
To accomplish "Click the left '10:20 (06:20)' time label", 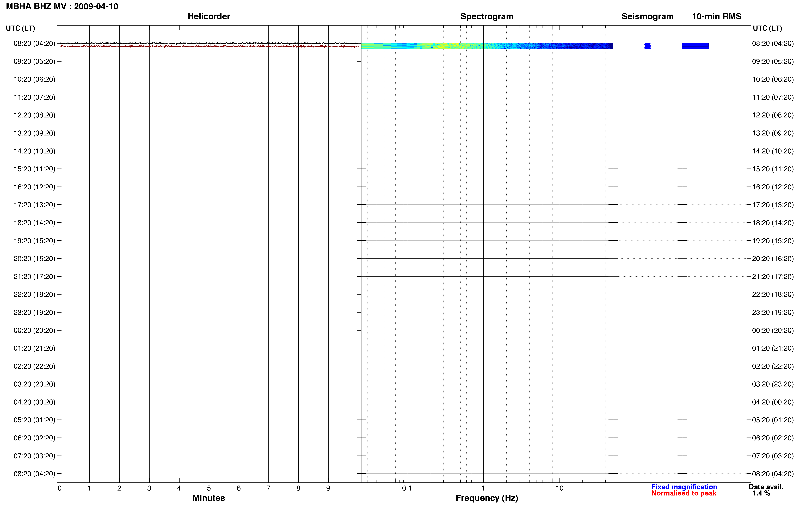I will point(35,79).
